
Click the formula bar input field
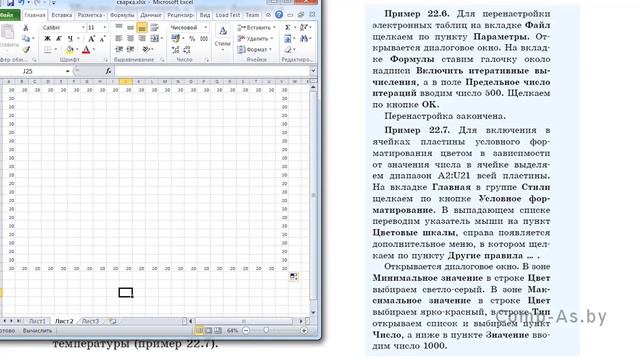click(x=212, y=71)
